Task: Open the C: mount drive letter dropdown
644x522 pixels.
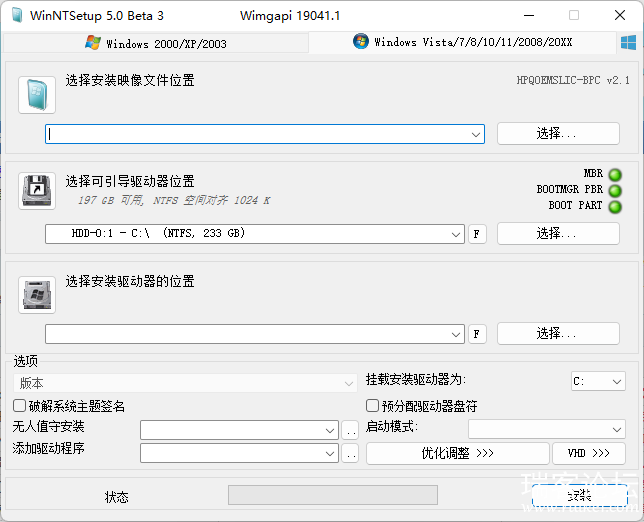Action: pos(598,382)
